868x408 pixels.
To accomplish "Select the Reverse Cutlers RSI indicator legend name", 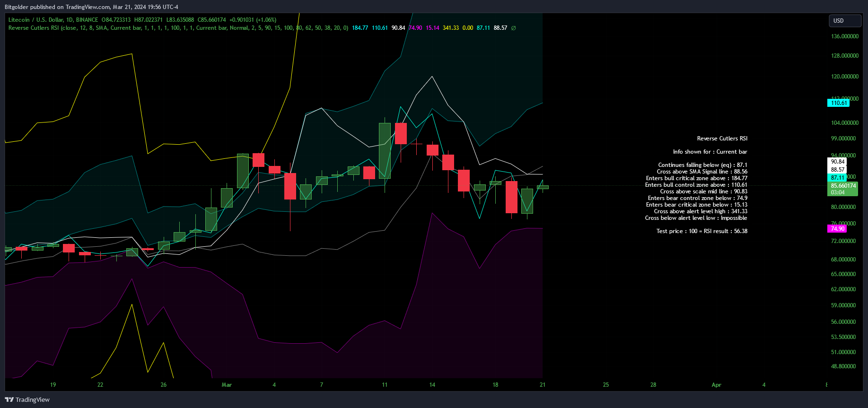I will [x=34, y=28].
